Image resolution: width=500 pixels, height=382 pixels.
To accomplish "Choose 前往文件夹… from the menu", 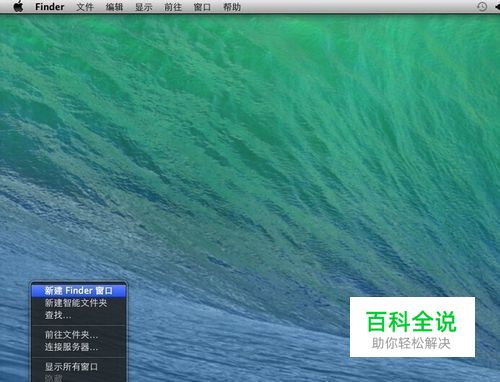I will pyautogui.click(x=79, y=334).
